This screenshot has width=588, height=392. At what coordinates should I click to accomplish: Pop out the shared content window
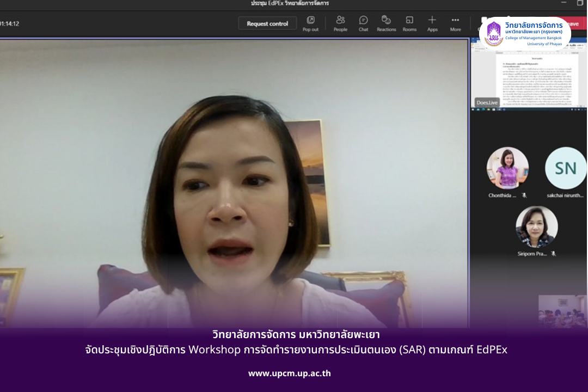310,23
